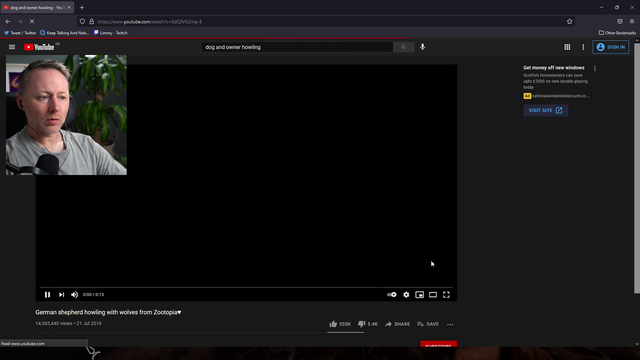Open the Get money off new windows ad title

click(553, 68)
